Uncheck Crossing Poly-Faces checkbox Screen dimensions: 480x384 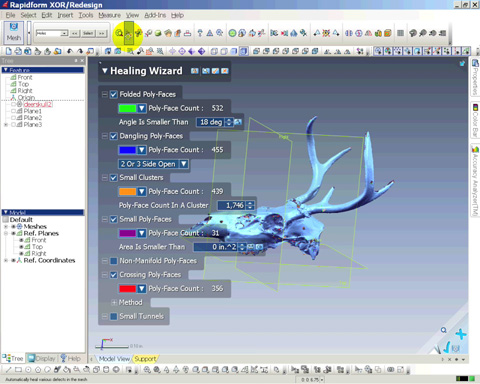tap(114, 275)
